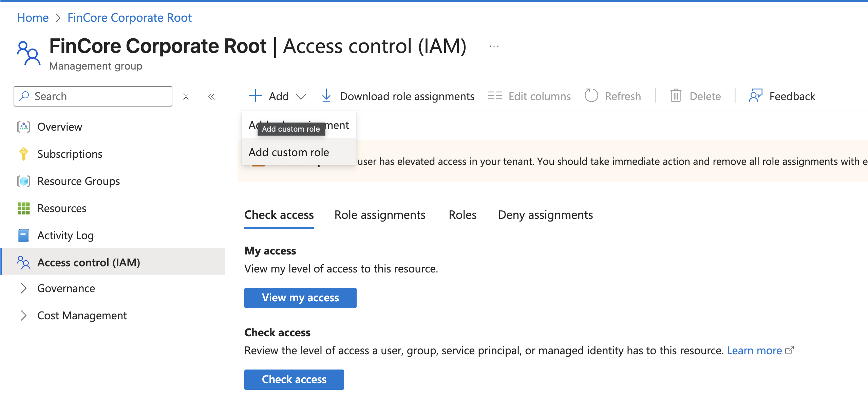The width and height of the screenshot is (868, 397).
Task: Click the Activity Log book icon
Action: (x=23, y=235)
